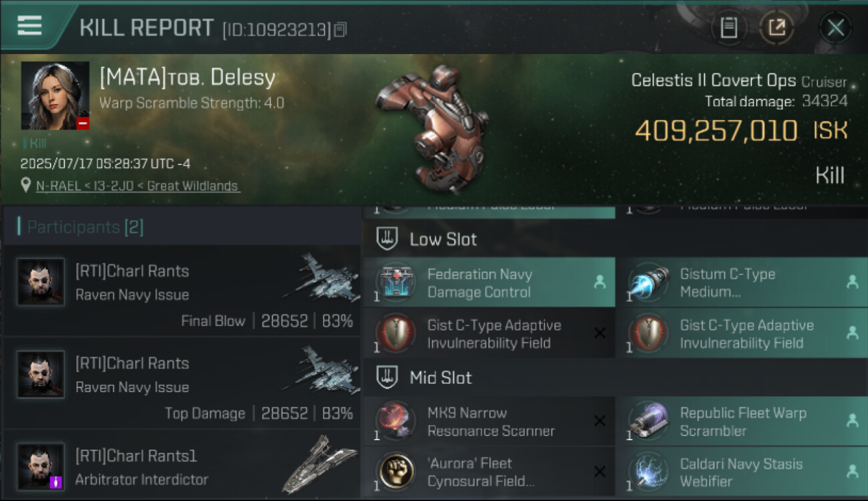Screen dimensions: 868x501
Task: Select the 'Aurora' Fleet Cynosural Field icon
Action: [x=396, y=472]
